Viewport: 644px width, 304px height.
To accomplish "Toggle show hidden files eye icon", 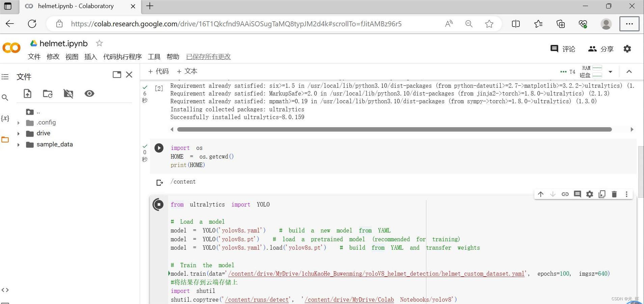I will point(89,93).
